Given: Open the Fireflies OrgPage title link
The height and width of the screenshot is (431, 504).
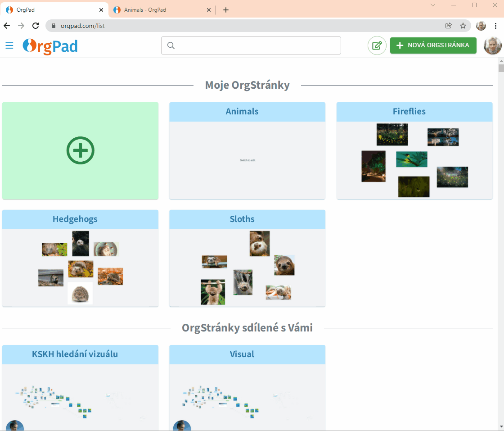Looking at the screenshot, I should coord(409,112).
